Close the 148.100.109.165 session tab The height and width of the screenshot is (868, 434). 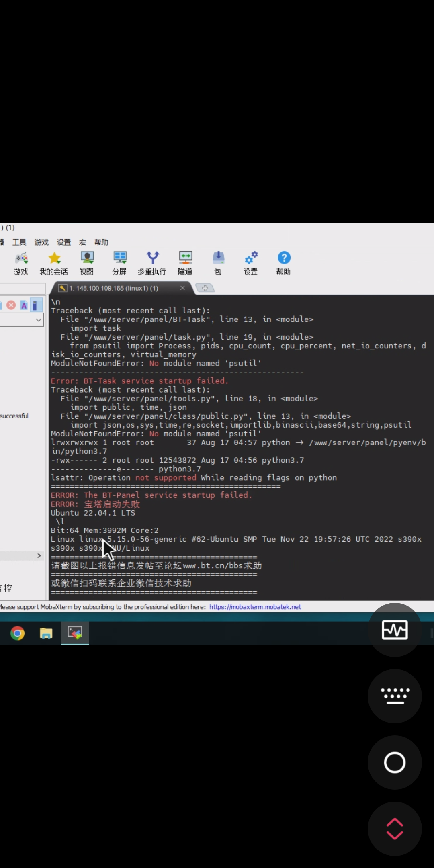(x=182, y=288)
